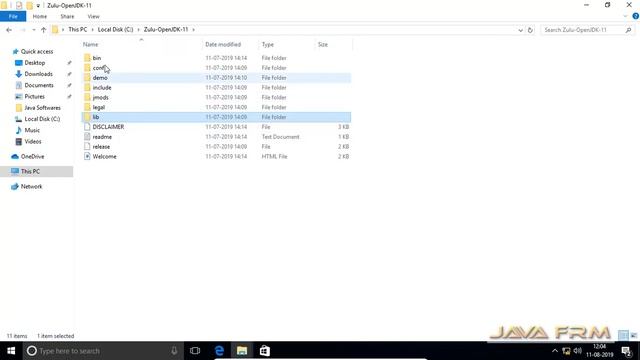Viewport: 640px width, 360px height.
Task: Refresh the Zulu-OpenJDK-11 folder view
Action: coord(530,30)
